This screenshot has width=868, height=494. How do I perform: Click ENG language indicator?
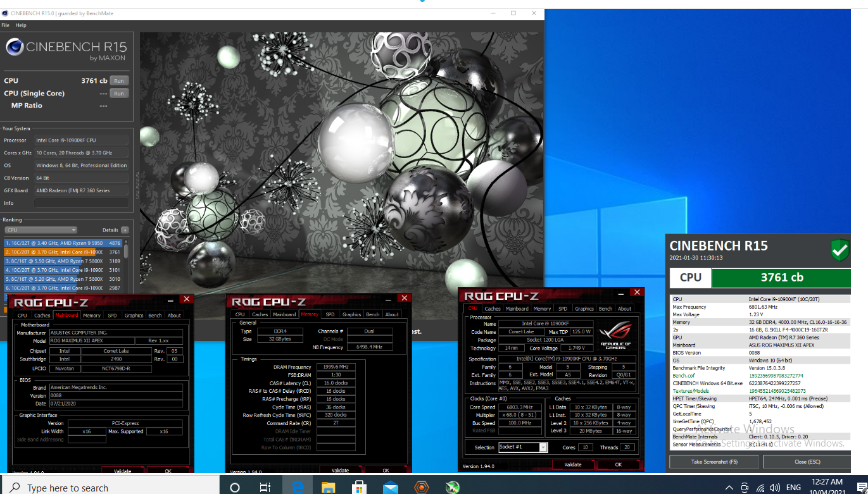[793, 488]
